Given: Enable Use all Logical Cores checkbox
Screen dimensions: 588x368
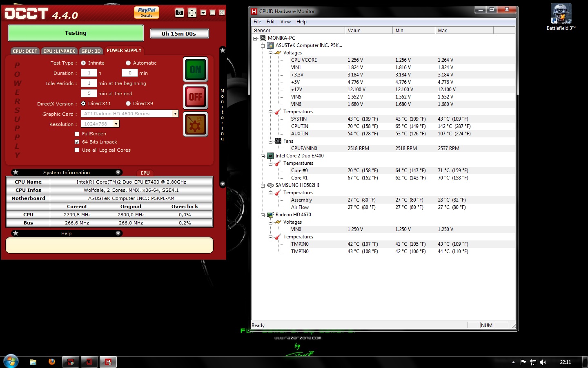Looking at the screenshot, I should (x=77, y=150).
